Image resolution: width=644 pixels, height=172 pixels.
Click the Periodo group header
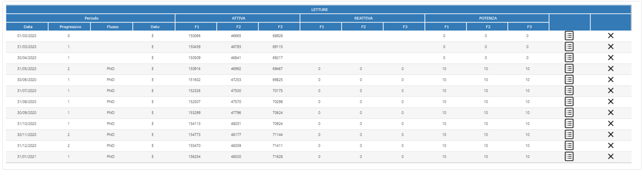(x=91, y=18)
